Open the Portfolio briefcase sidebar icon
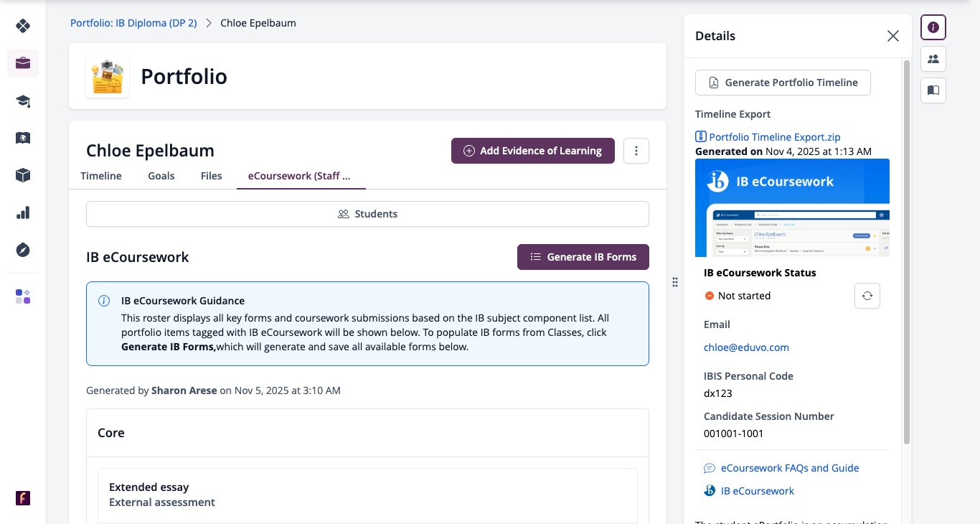Screen dimensions: 980x524 click(23, 63)
